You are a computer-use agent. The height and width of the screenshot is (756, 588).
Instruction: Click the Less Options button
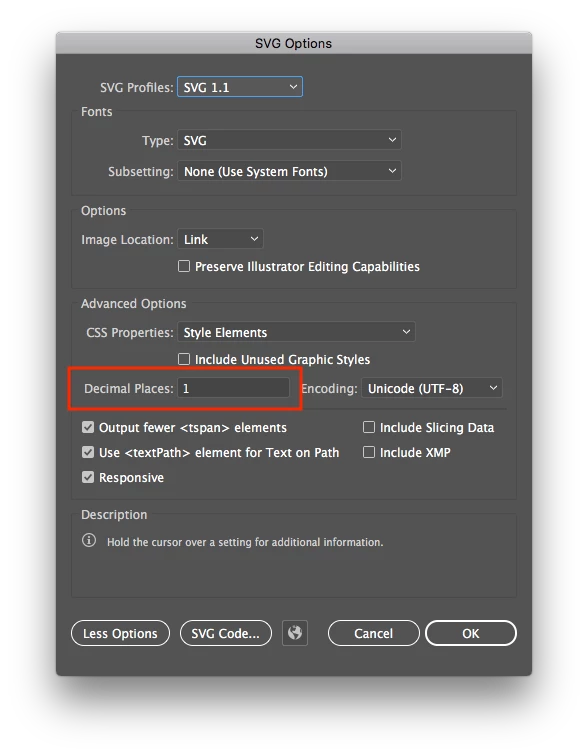coord(120,633)
